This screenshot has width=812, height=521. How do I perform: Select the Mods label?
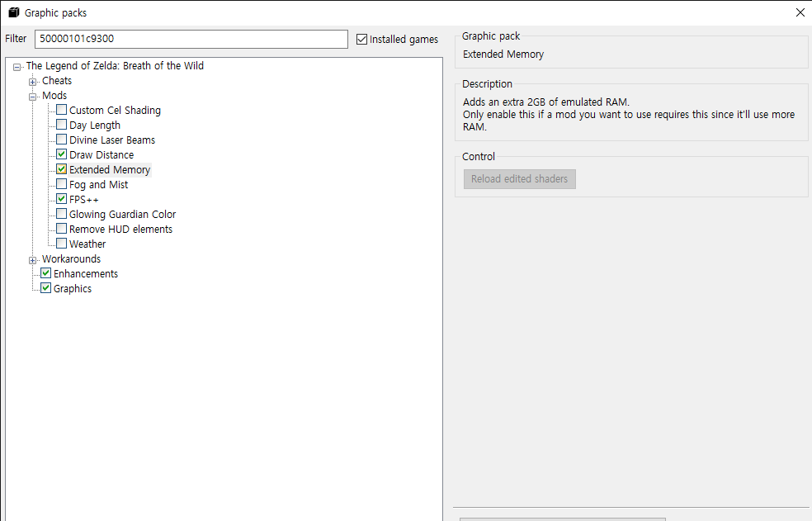[x=54, y=96]
